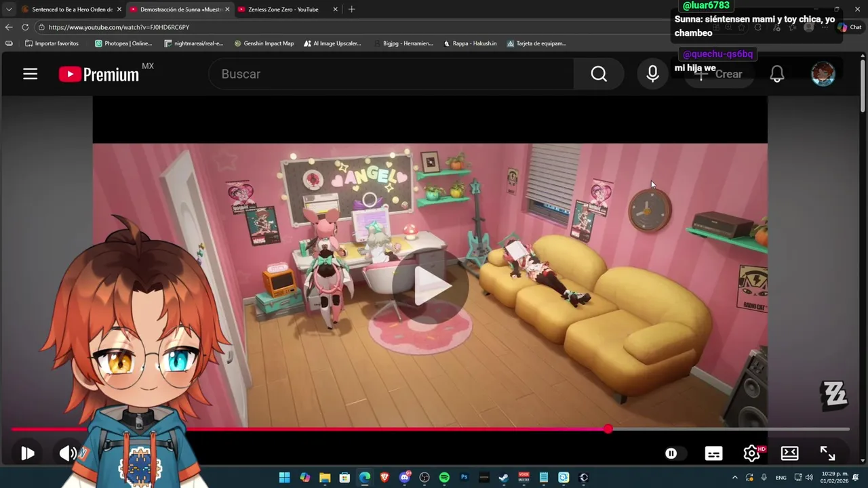This screenshot has width=868, height=488.
Task: Open the YouTube hamburger guide menu
Action: pyautogui.click(x=30, y=74)
